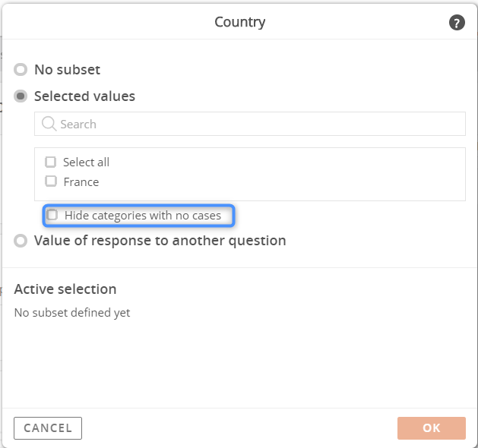Viewport: 478px width, 448px height.
Task: Select the No subset radio button
Action: (21, 69)
